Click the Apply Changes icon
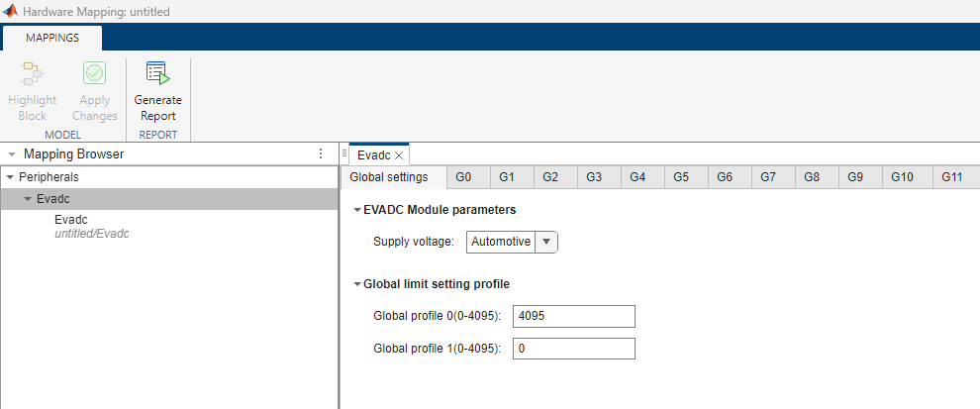This screenshot has width=980, height=409. [95, 74]
